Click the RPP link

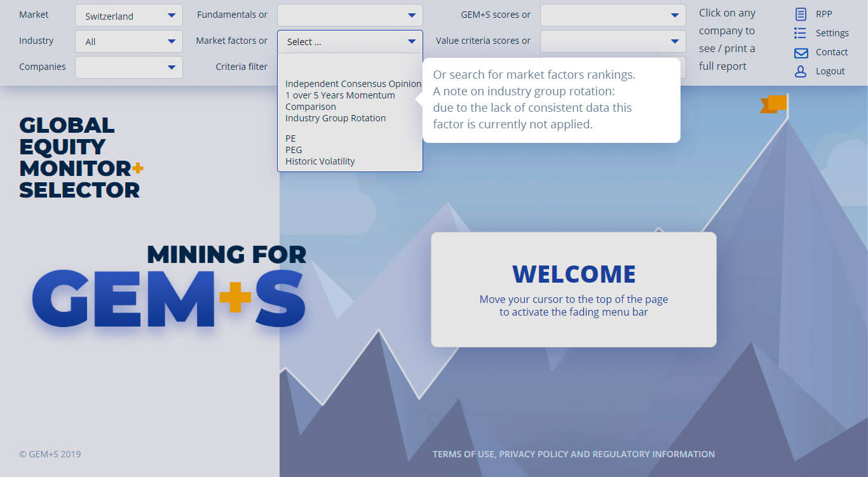click(x=824, y=14)
